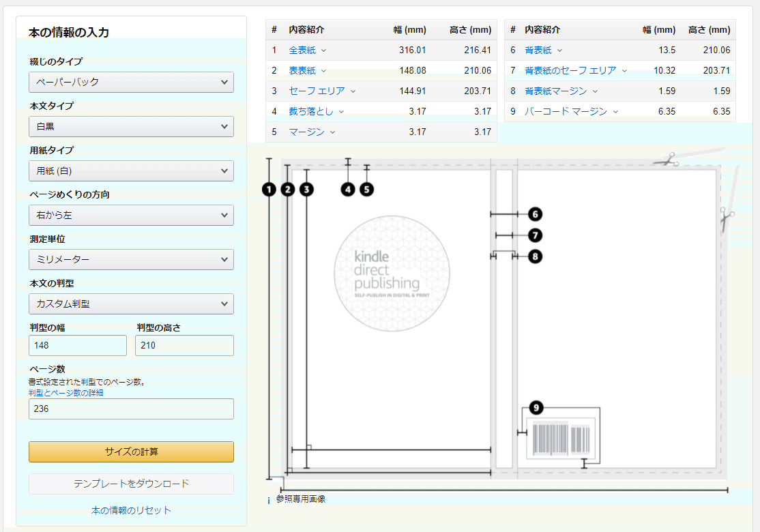
Task: Open the ページめくりの方向 dropdown (右から左)
Action: 131,215
